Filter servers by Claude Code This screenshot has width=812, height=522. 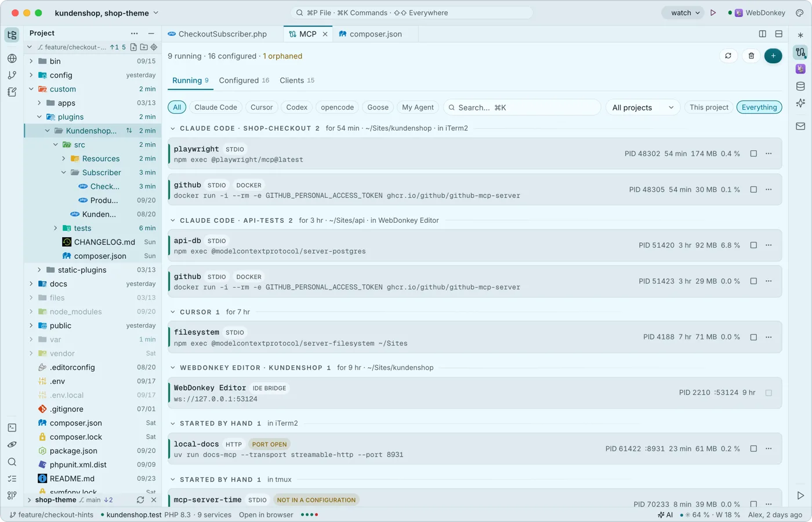pyautogui.click(x=216, y=107)
